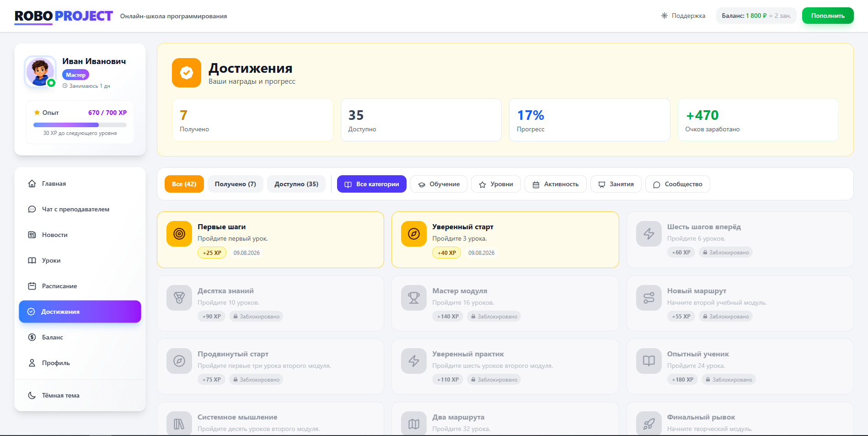
Task: Click the Баланс: 1 800 ₽ indicator
Action: (x=756, y=16)
